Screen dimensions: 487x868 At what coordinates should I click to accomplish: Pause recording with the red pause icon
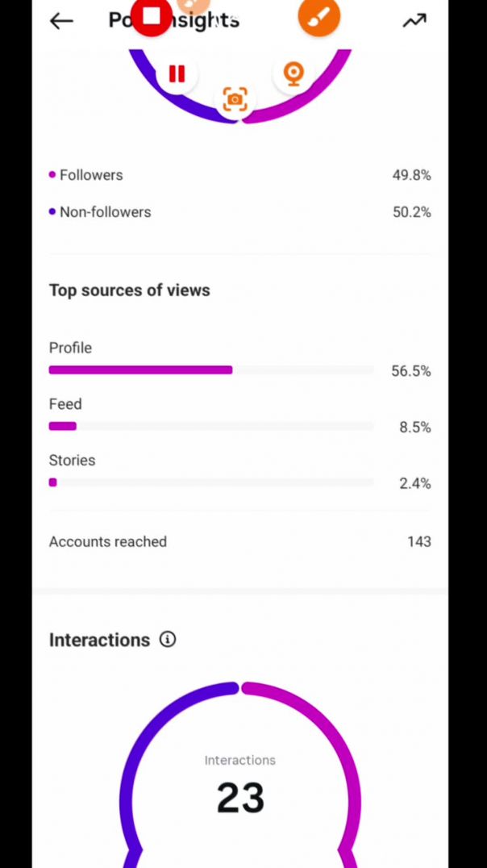click(x=177, y=74)
